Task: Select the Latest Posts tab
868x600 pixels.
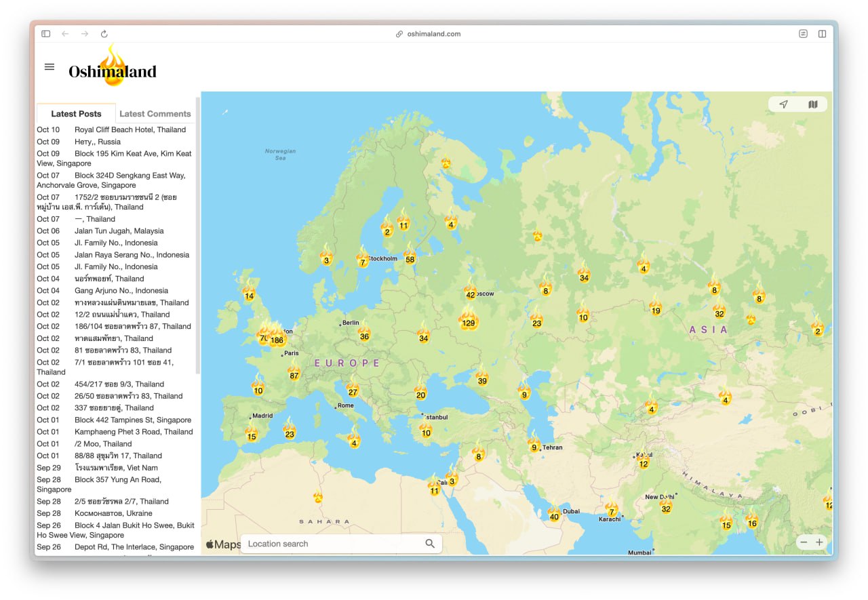Action: (x=76, y=114)
